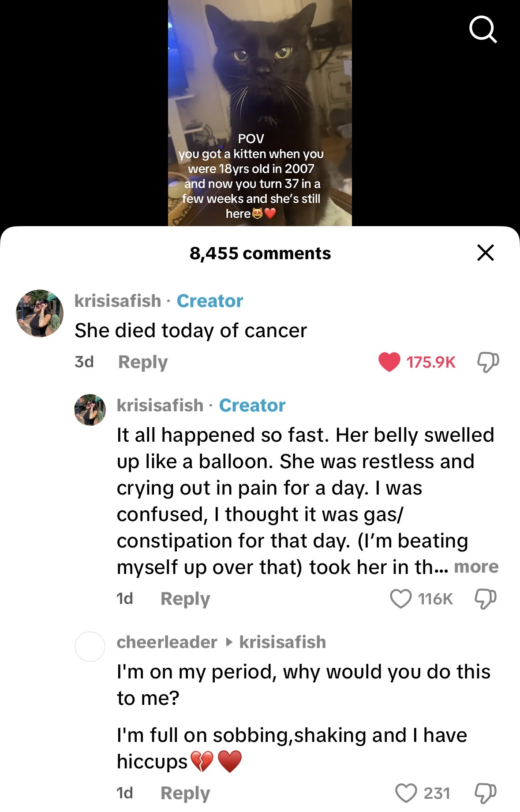Dislike the 'It all happened so fast' reply

pyautogui.click(x=485, y=599)
